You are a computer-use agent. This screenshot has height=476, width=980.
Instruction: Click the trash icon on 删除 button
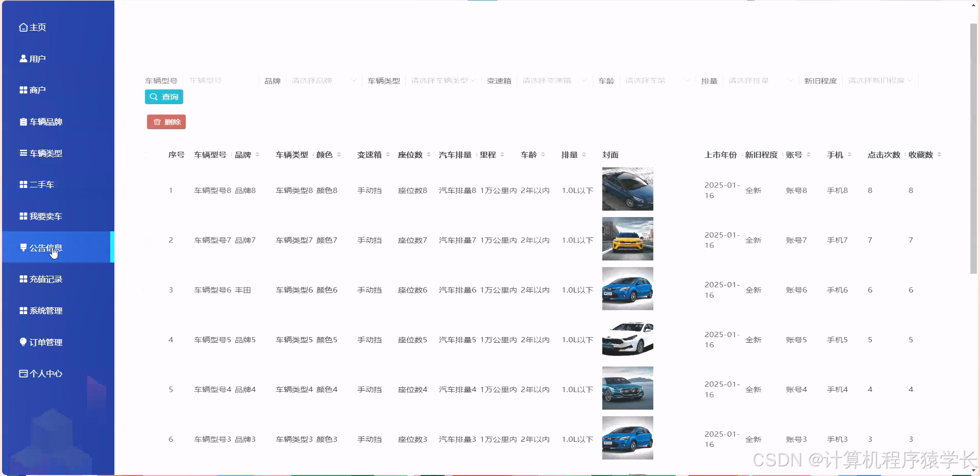pos(157,122)
